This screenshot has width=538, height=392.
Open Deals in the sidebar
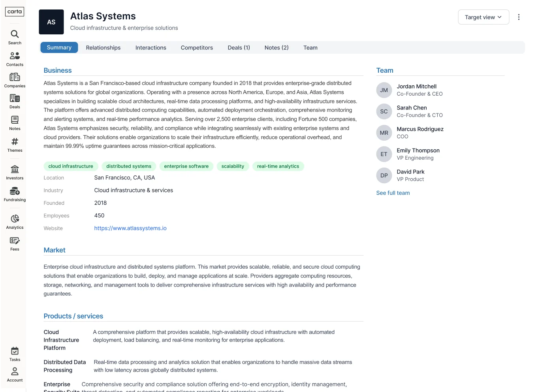[x=15, y=102]
